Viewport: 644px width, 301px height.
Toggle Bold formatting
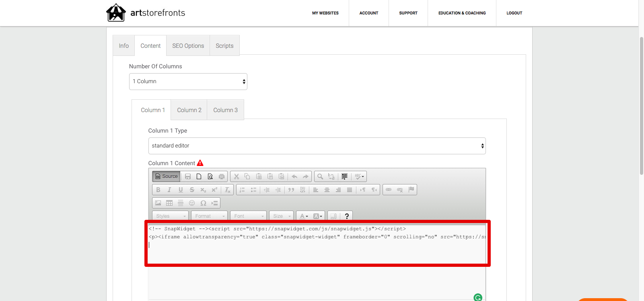pos(158,190)
